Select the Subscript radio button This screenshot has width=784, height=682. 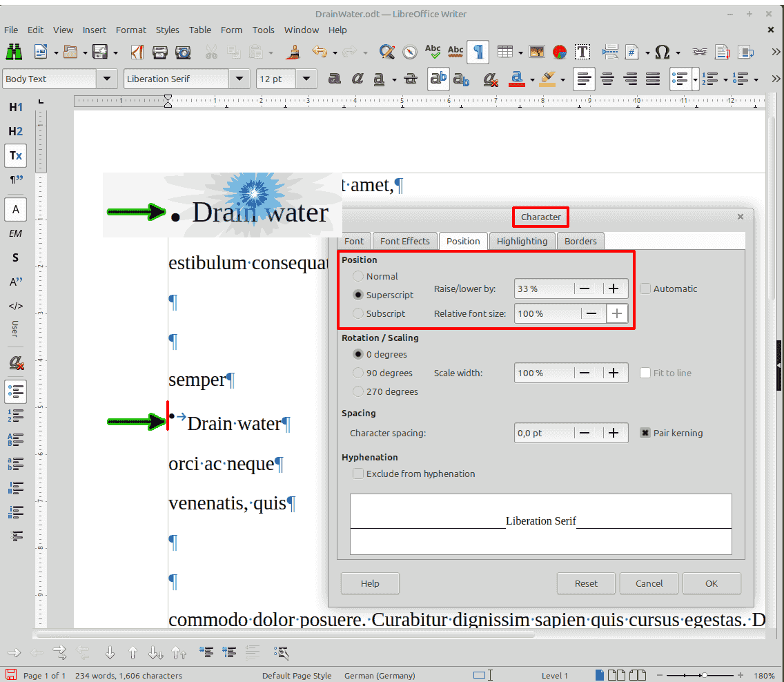[x=358, y=313]
